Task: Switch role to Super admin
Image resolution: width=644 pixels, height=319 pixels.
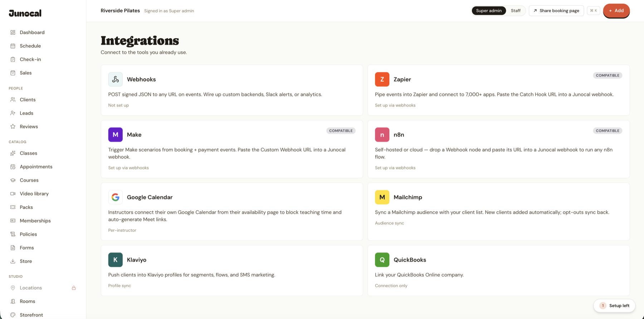Action: [489, 11]
